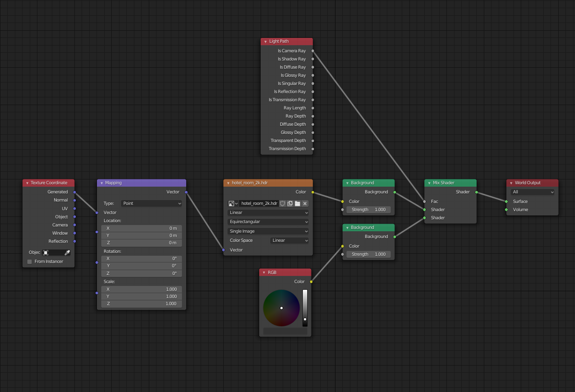Enable the From Instancer checkbox

point(30,261)
